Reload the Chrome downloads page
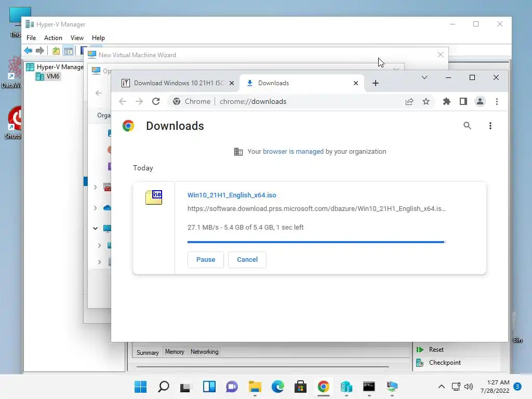 tap(156, 101)
